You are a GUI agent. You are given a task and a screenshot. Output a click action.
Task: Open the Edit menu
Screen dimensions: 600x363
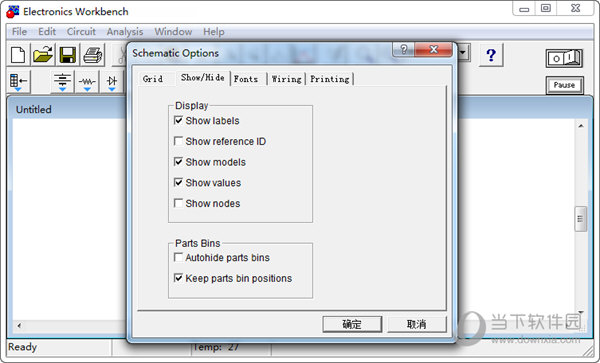47,32
